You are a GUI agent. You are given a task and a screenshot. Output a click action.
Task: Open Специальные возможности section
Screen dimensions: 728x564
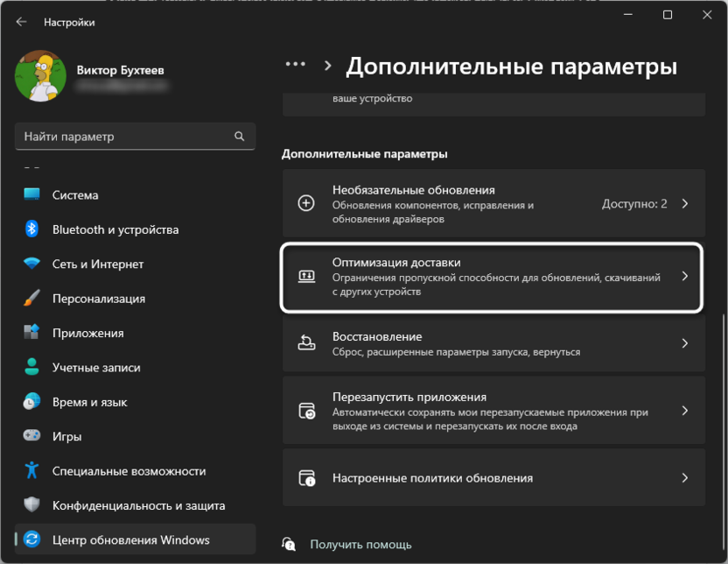[x=135, y=470]
